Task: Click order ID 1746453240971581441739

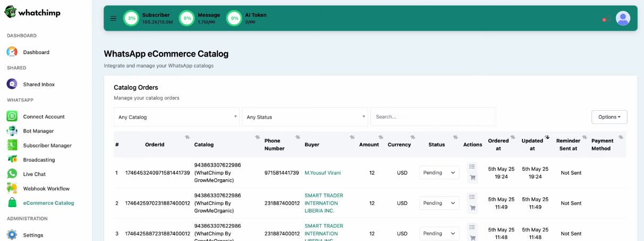Action: coord(157,173)
